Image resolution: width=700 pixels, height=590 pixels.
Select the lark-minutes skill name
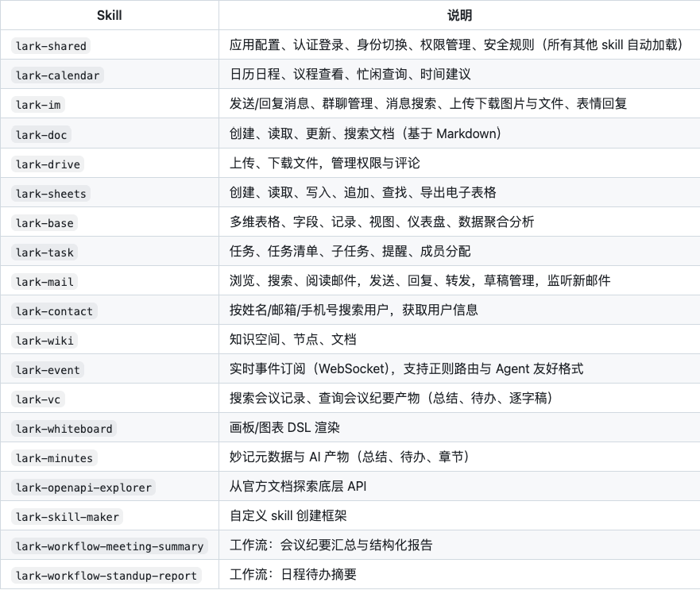pos(55,458)
